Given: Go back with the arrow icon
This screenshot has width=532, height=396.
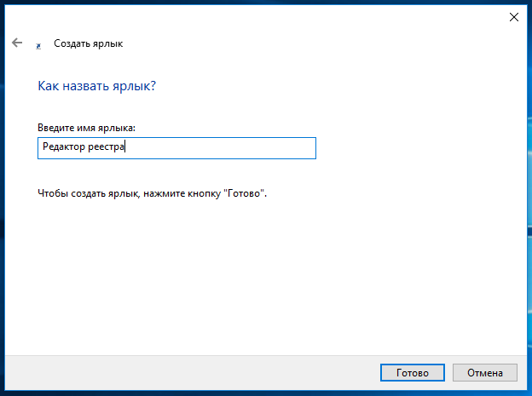Looking at the screenshot, I should tap(17, 43).
